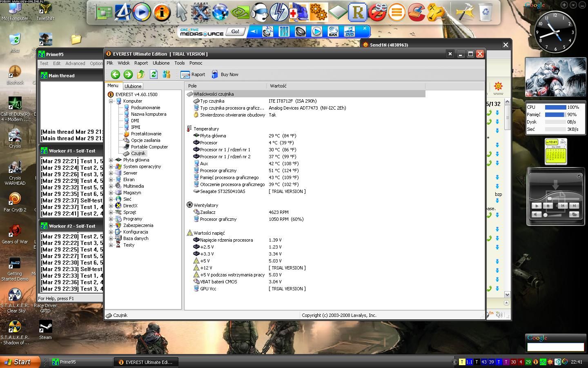Open the Pomoc menu
The width and height of the screenshot is (588, 368).
tap(196, 63)
